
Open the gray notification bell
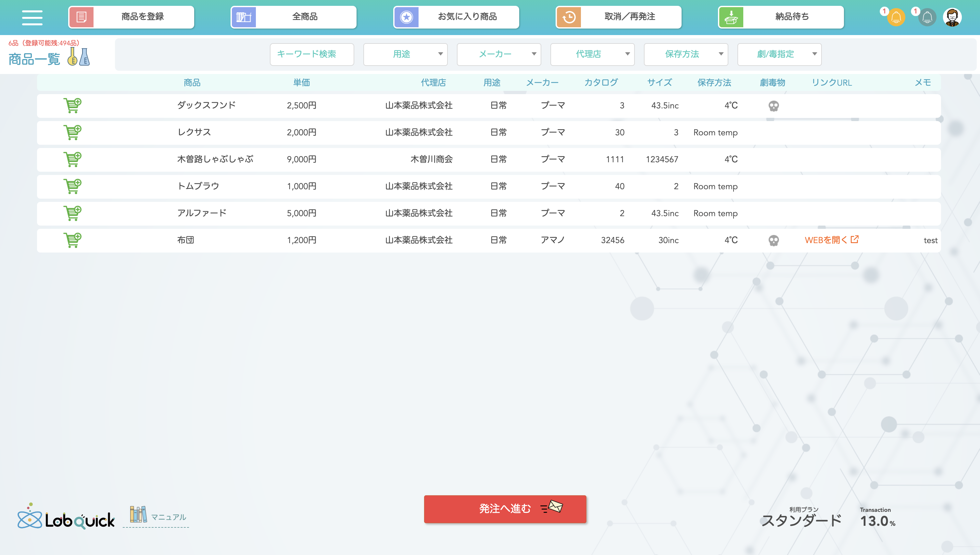click(x=927, y=17)
